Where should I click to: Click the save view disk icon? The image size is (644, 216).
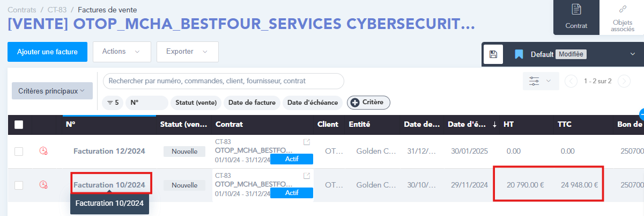[493, 54]
